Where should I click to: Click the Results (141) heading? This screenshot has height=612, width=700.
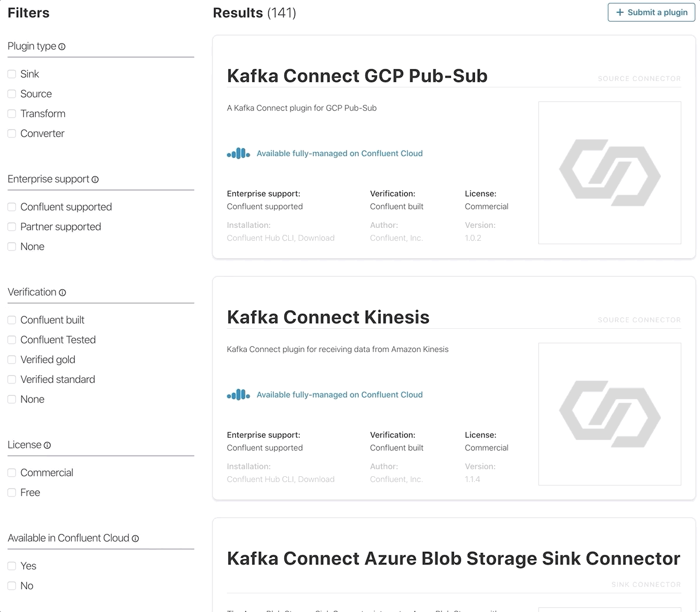pos(254,13)
